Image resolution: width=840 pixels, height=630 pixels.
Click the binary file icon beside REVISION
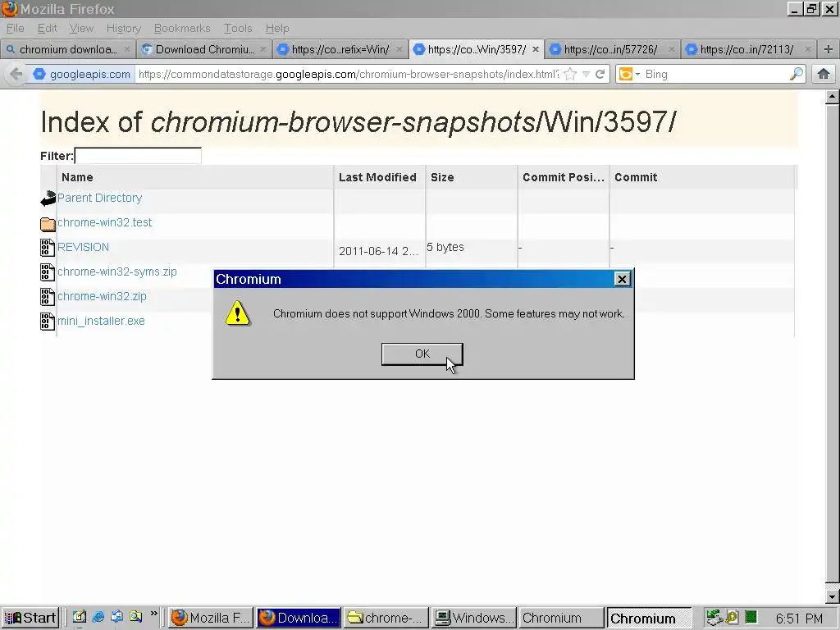pos(48,248)
